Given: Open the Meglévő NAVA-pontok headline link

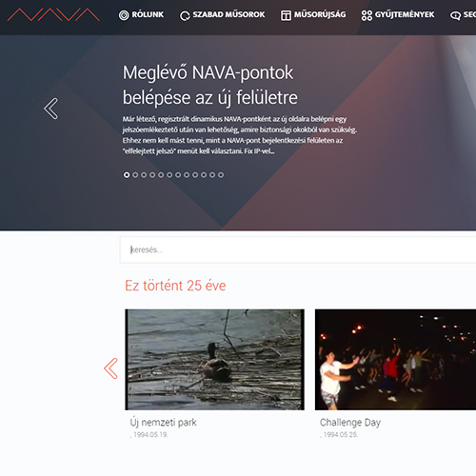Looking at the screenshot, I should [210, 85].
